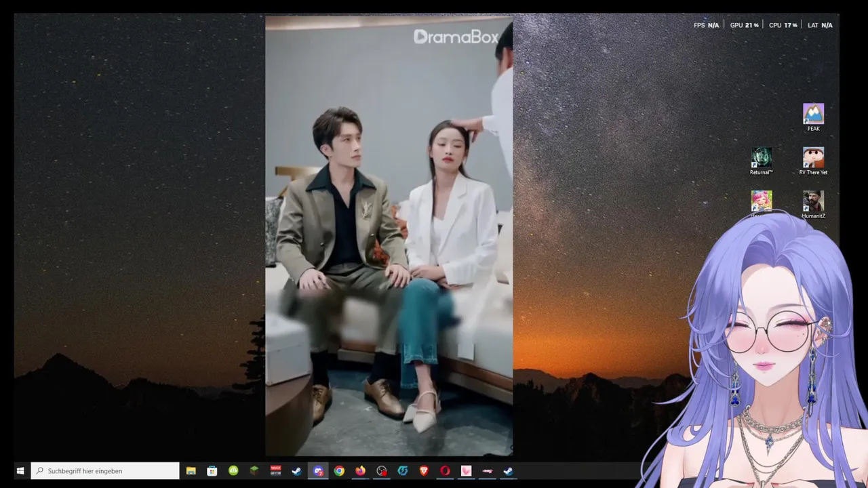Select the pink-haired anime game shortcut
This screenshot has height=488, width=868.
coord(761,202)
